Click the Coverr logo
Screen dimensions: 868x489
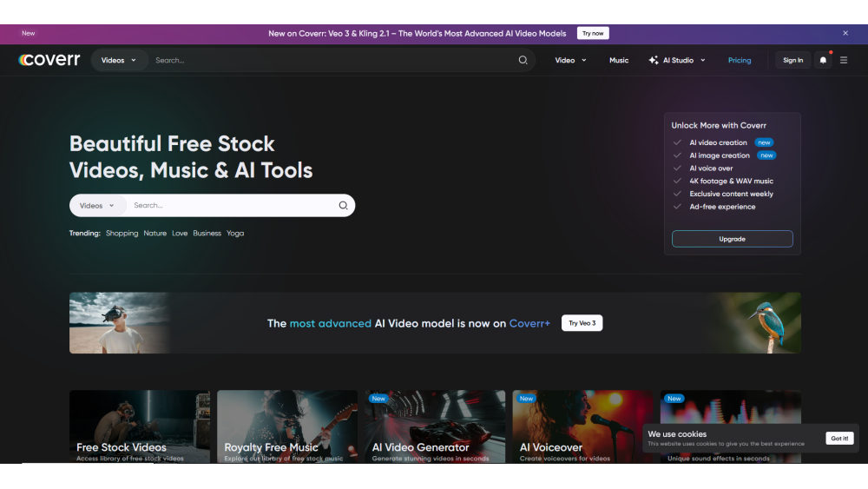point(49,60)
